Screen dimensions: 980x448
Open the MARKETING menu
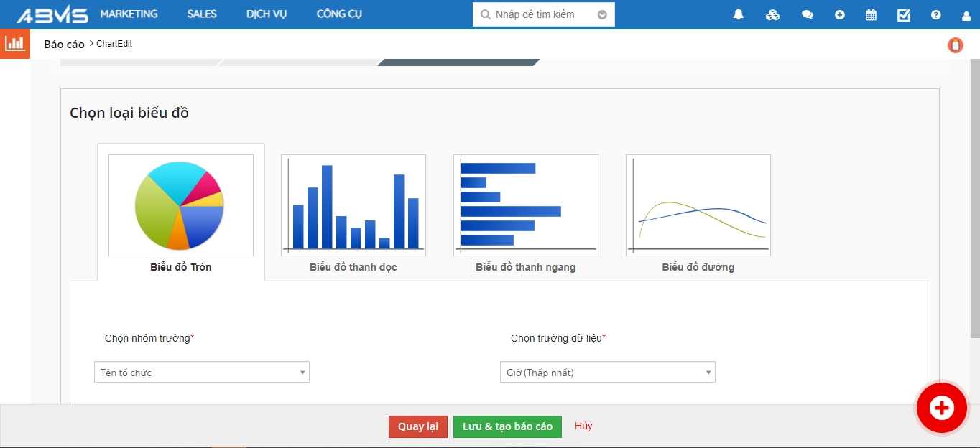pyautogui.click(x=129, y=14)
